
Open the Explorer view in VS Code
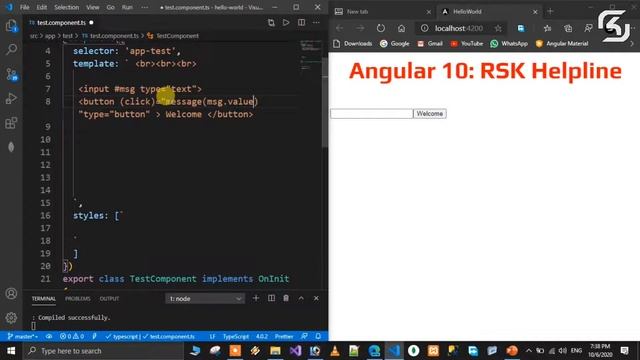pyautogui.click(x=11, y=26)
